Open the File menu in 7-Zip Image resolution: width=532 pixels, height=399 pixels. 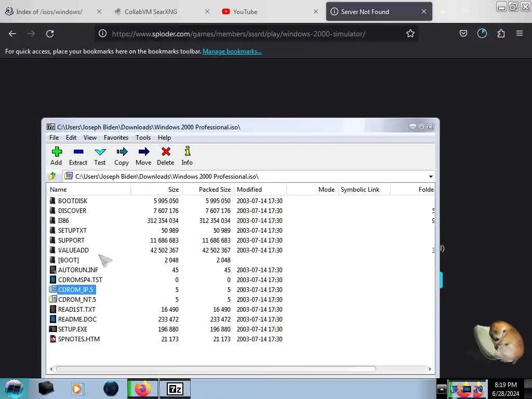54,137
